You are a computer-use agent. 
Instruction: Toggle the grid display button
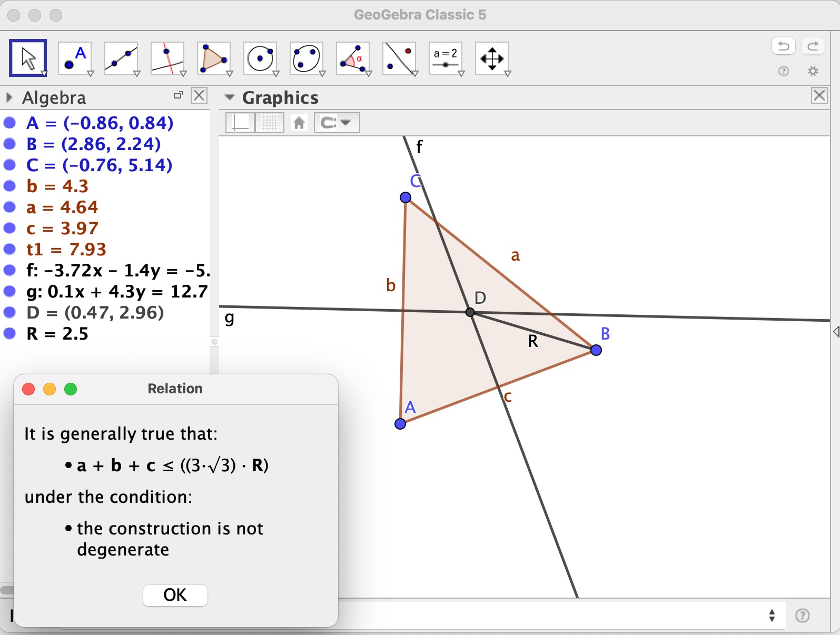[270, 123]
